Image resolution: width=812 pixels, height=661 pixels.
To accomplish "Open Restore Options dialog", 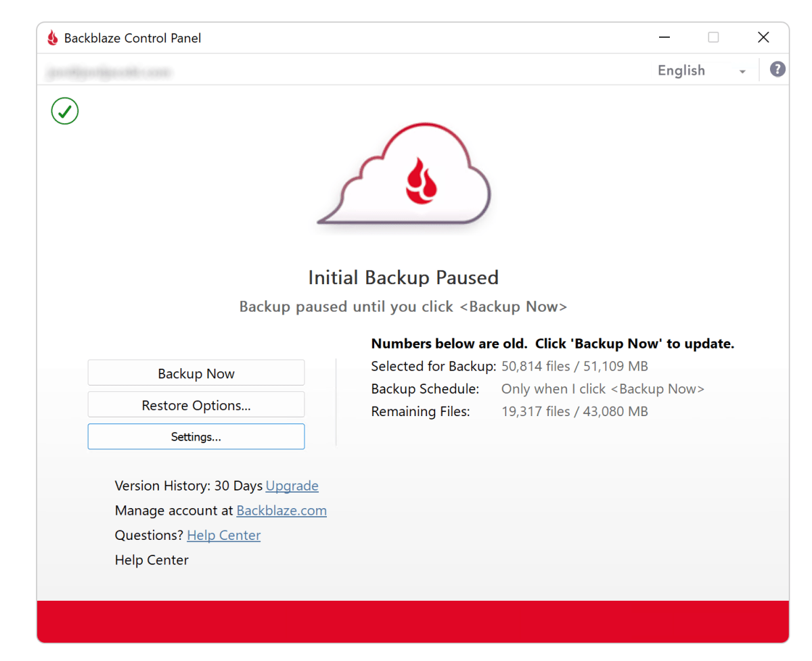I will coord(196,405).
